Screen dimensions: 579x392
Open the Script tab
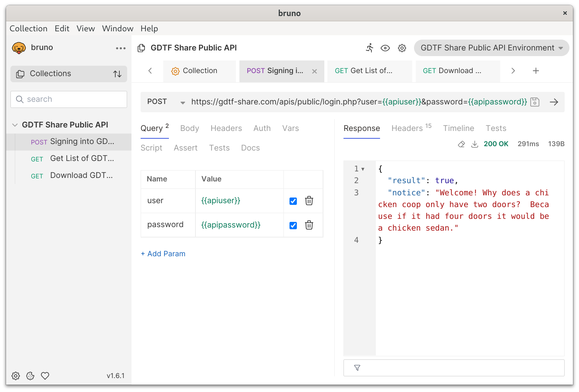[151, 148]
